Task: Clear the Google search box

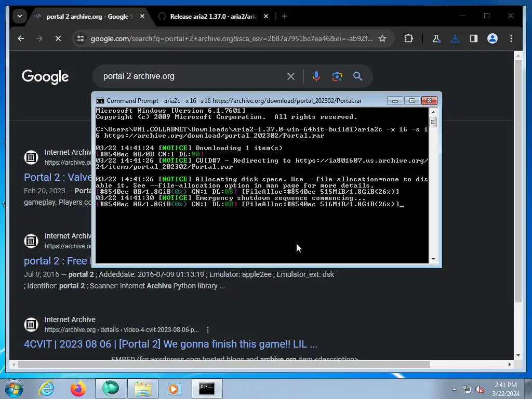Action: click(291, 76)
